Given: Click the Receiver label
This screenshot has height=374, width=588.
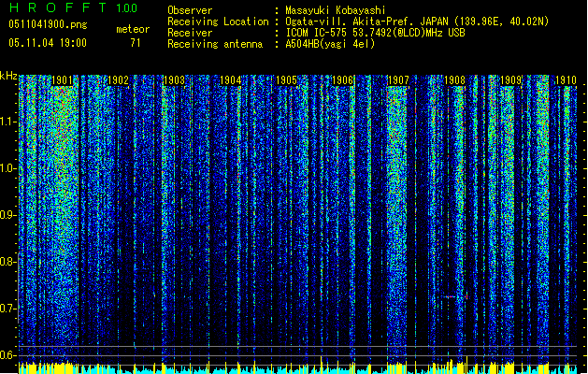Looking at the screenshot, I should pyautogui.click(x=190, y=33).
